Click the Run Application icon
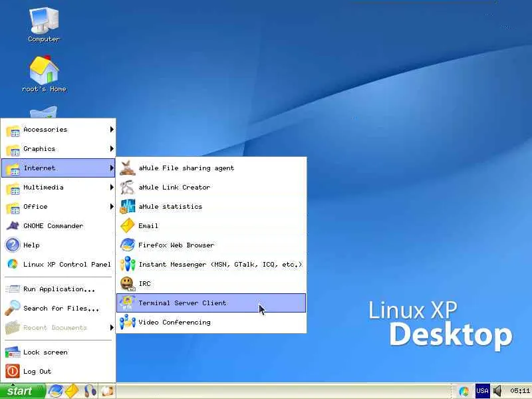532x399 pixels. (x=13, y=289)
